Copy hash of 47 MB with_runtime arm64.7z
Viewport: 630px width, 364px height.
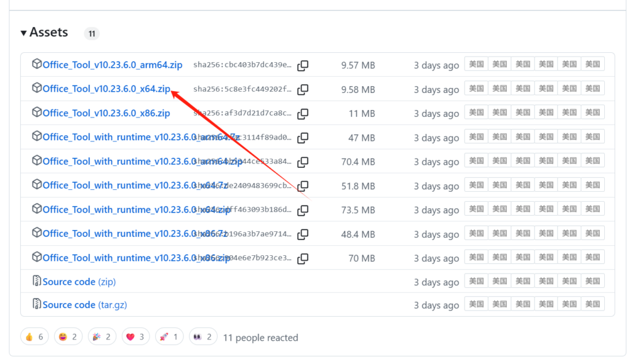click(x=303, y=138)
